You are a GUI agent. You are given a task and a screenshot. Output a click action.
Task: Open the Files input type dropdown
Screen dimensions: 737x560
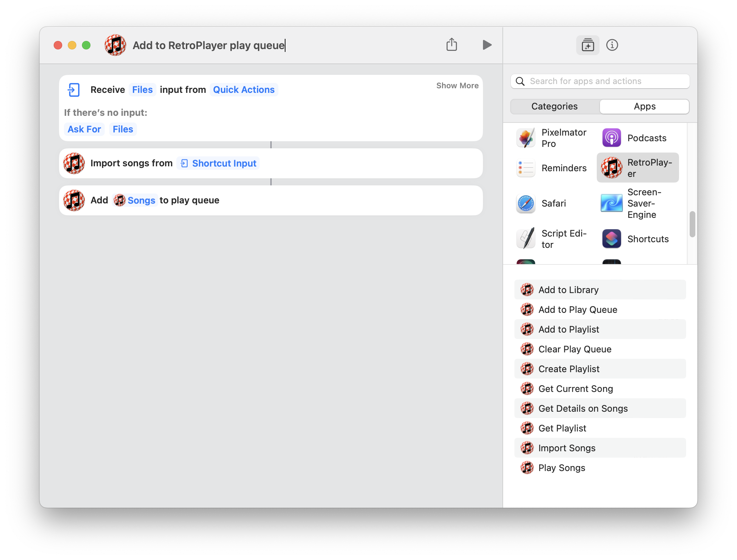click(x=142, y=89)
